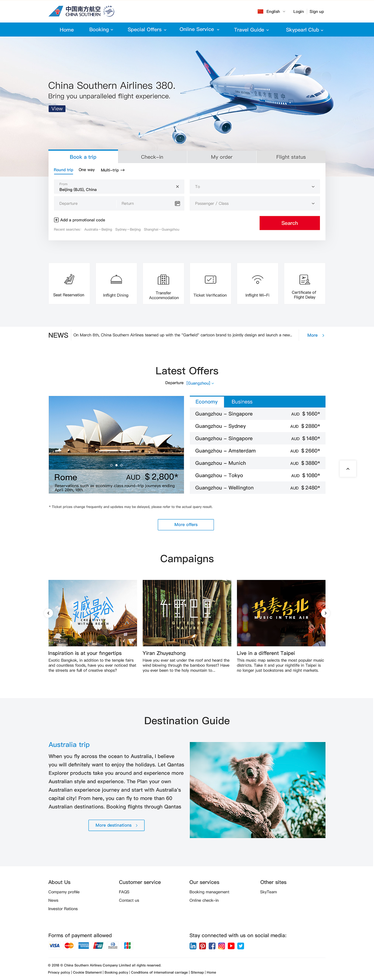374x980 pixels.
Task: Expand the Skypearl Club menu
Action: pos(305,30)
